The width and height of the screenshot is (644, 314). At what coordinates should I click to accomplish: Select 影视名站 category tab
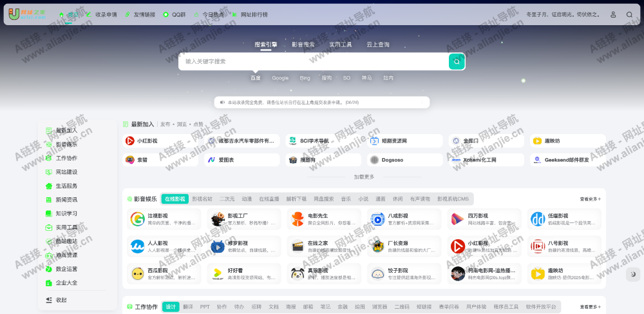pyautogui.click(x=202, y=199)
